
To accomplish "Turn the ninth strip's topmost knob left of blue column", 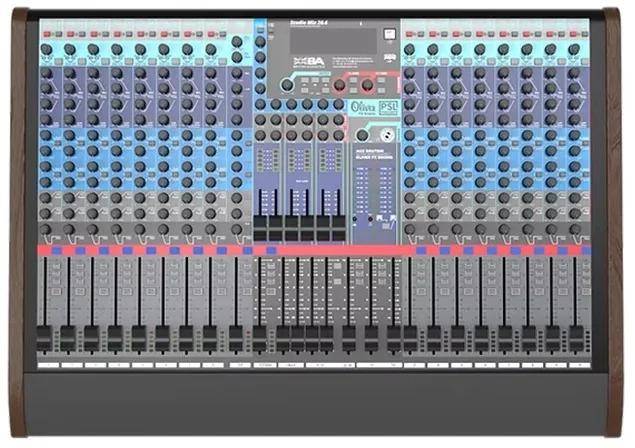I will click(x=237, y=41).
